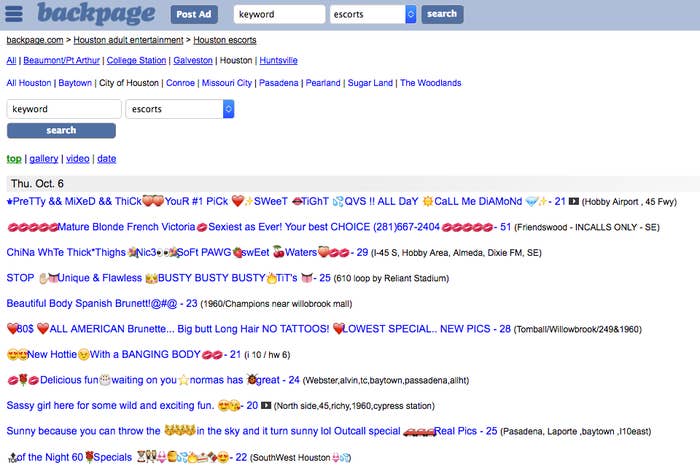Viewport: 700px width, 468px height.
Task: Filter listings by Pasadena
Action: pos(279,83)
